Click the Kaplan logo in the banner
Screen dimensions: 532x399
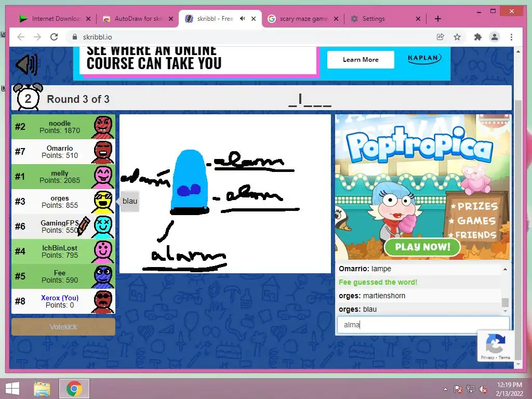point(424,58)
